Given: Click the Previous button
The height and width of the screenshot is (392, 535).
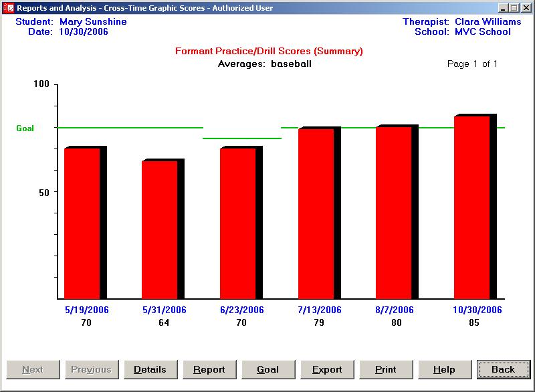Looking at the screenshot, I should [x=92, y=369].
